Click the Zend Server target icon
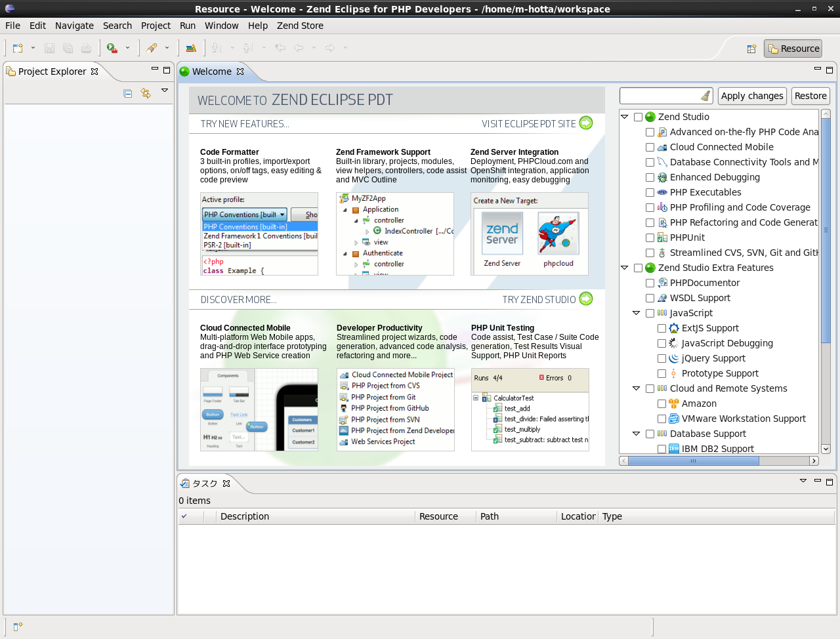840x639 pixels. coord(502,234)
